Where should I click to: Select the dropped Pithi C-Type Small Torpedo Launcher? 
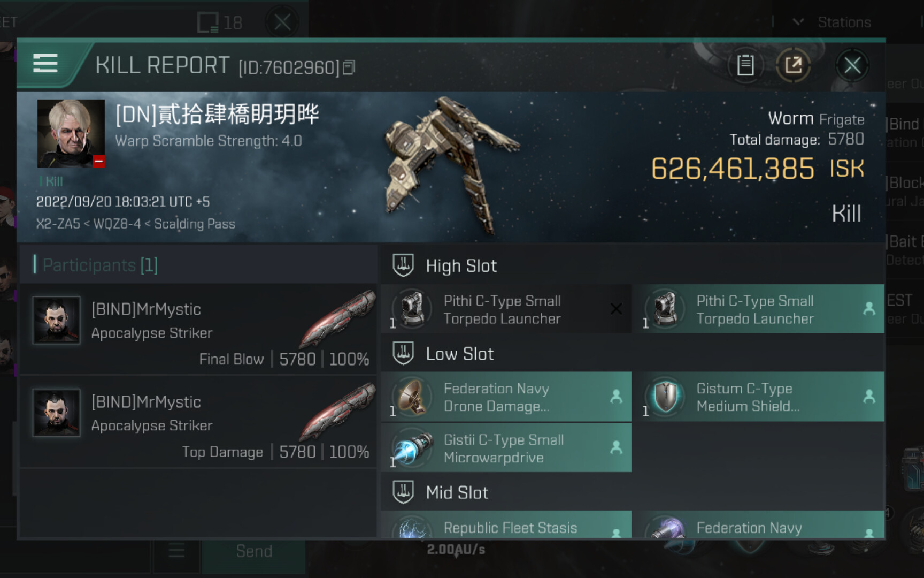[758, 309]
